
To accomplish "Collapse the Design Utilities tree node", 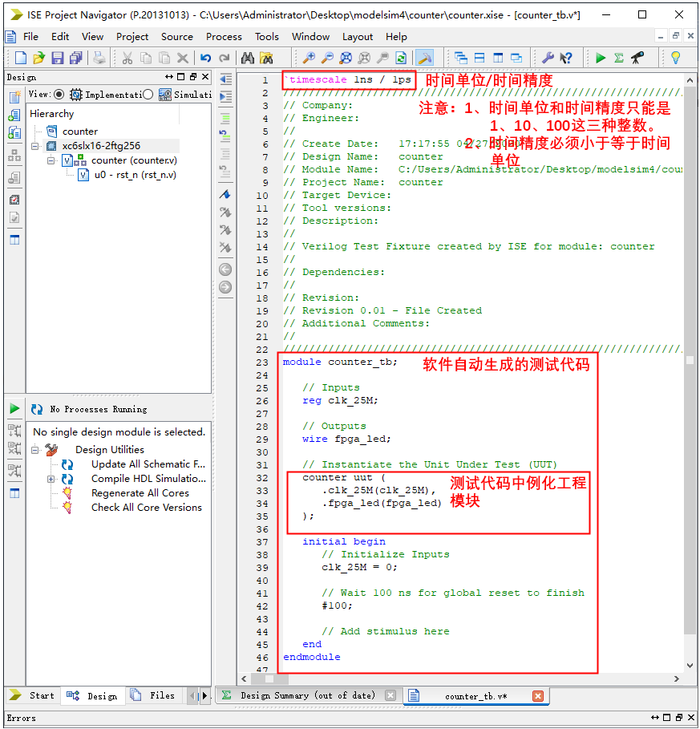I will tap(36, 450).
